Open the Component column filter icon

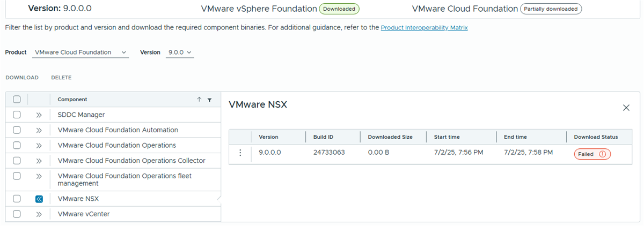coord(209,100)
